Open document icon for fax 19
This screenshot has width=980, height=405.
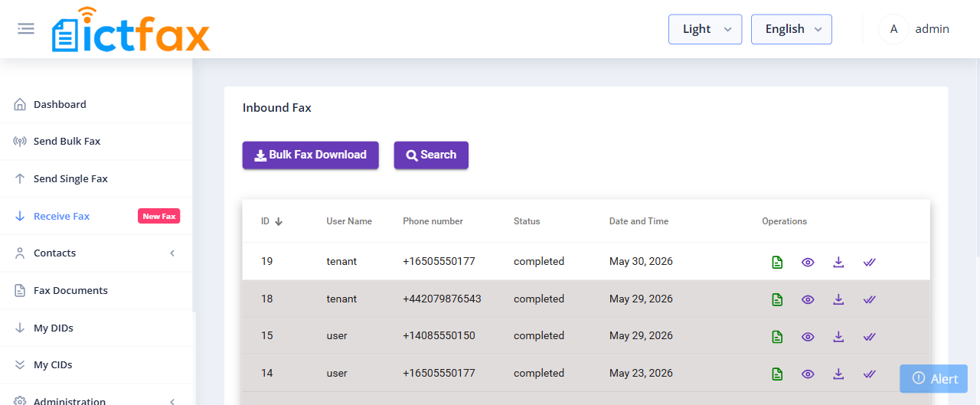(x=777, y=263)
